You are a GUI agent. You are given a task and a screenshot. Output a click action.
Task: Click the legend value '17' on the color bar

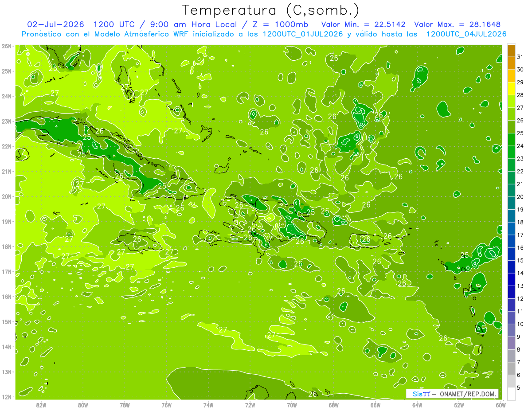pos(520,235)
